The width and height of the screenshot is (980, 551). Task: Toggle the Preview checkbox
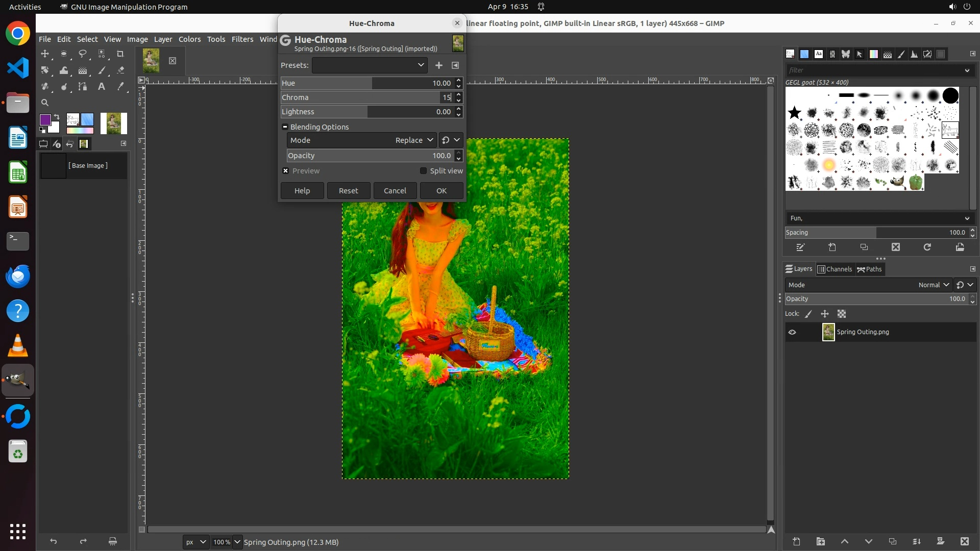pyautogui.click(x=286, y=171)
